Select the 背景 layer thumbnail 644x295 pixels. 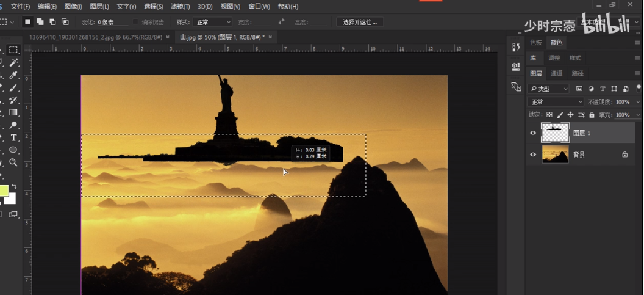pos(556,155)
